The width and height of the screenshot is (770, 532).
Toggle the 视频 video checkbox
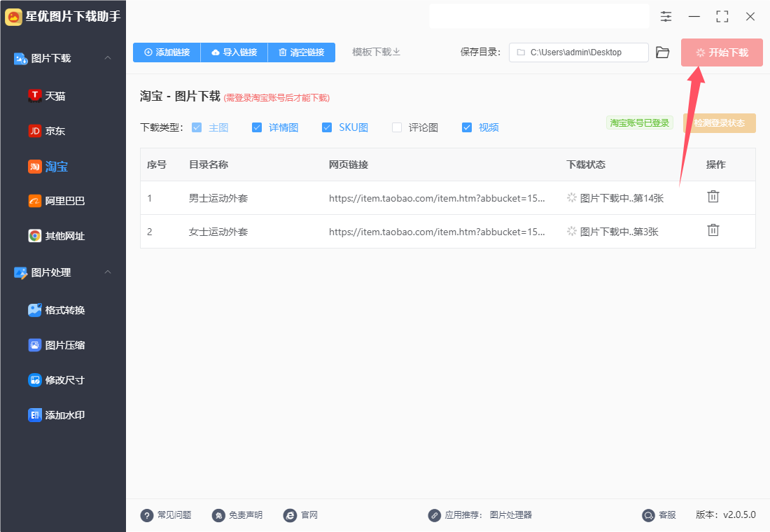(467, 127)
